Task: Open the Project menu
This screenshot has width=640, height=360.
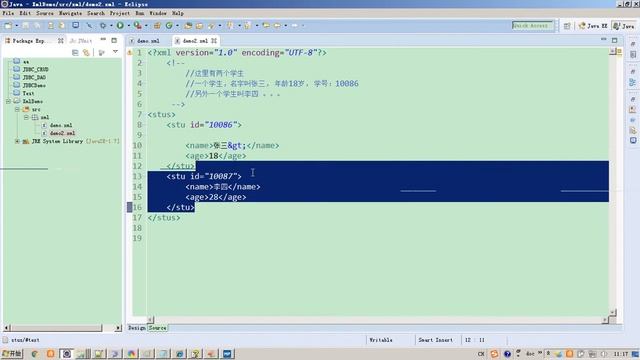Action: [x=120, y=13]
